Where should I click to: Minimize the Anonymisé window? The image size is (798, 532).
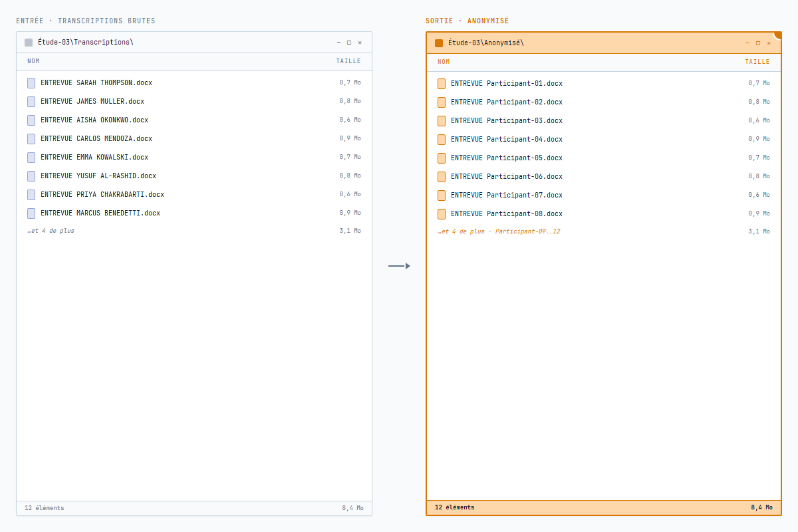tap(748, 43)
